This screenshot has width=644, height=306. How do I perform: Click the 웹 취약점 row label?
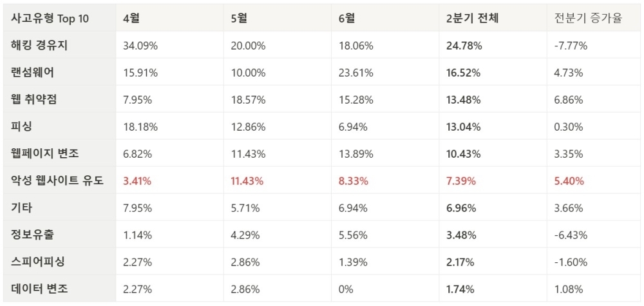point(33,99)
